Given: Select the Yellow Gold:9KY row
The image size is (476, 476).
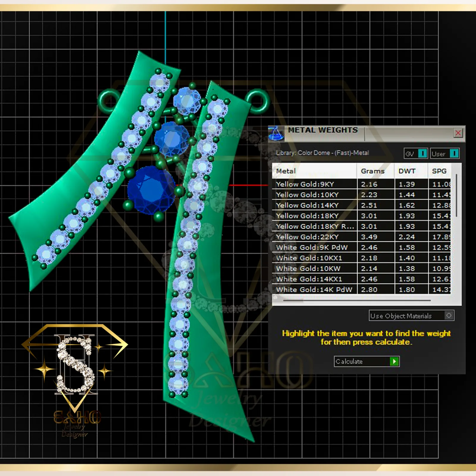Looking at the screenshot, I should (x=361, y=184).
